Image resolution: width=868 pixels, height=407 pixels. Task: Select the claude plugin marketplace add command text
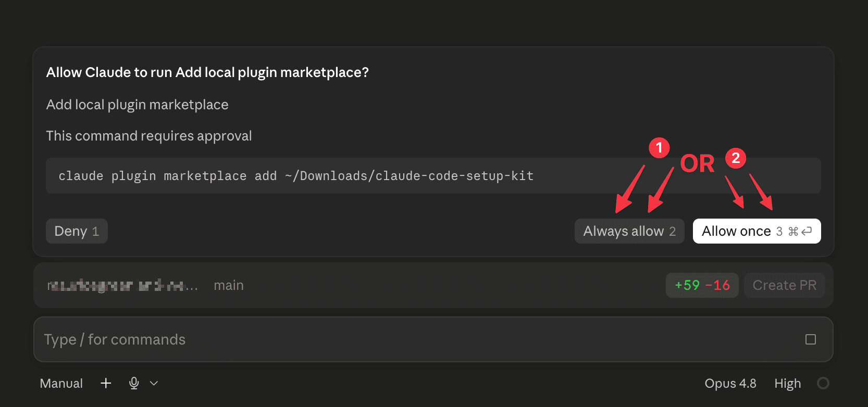tap(296, 176)
